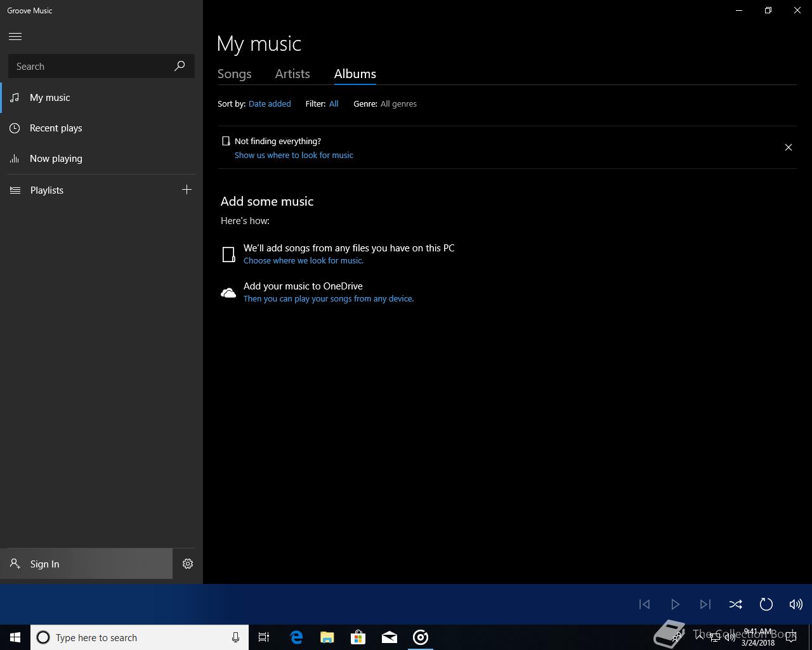Open the volume control

[796, 604]
